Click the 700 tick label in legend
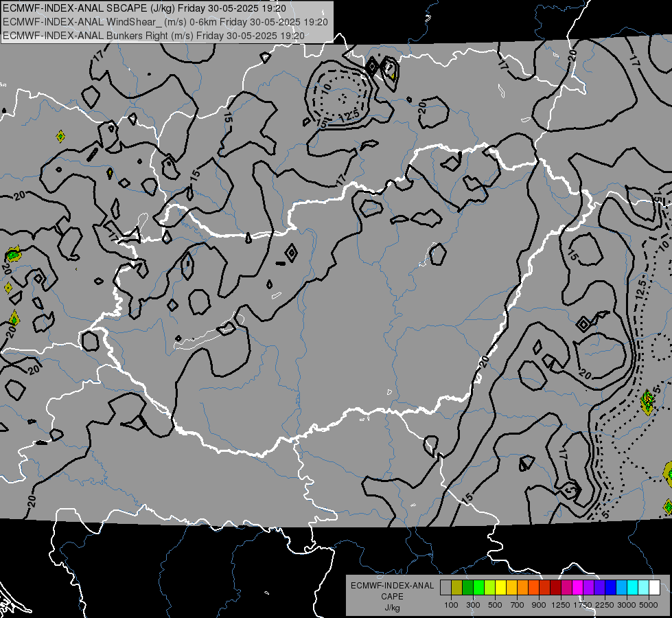Viewport: 672px width, 618px height. coord(518,605)
